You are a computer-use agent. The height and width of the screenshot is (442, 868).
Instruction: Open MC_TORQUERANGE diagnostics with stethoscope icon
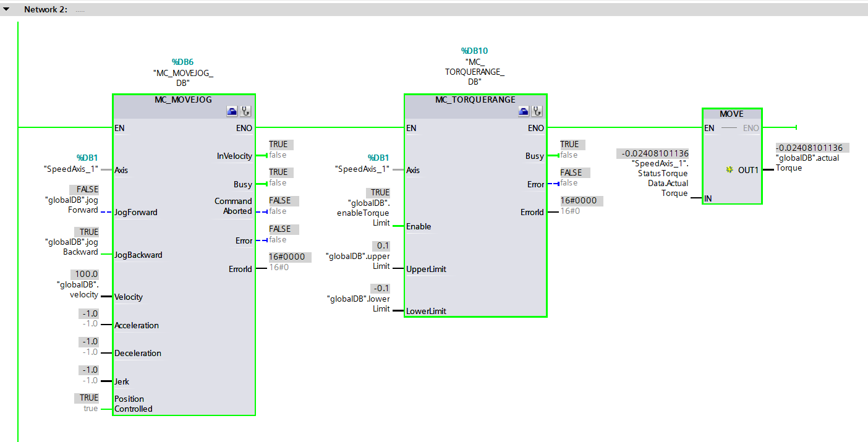[x=537, y=110]
